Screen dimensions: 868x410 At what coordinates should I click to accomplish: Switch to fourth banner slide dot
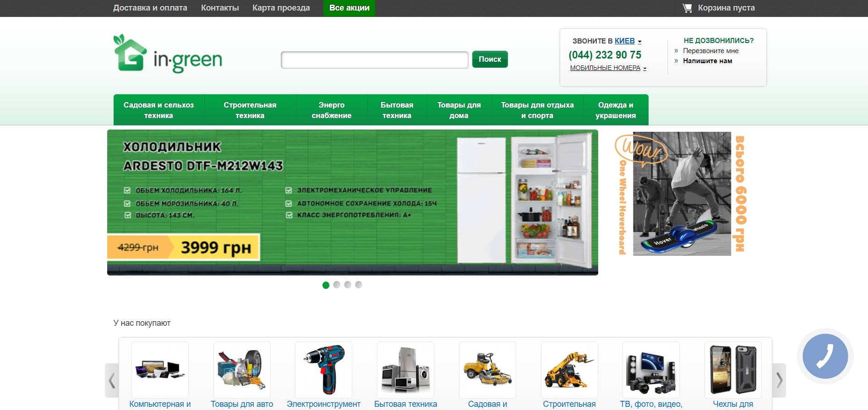[x=359, y=285]
